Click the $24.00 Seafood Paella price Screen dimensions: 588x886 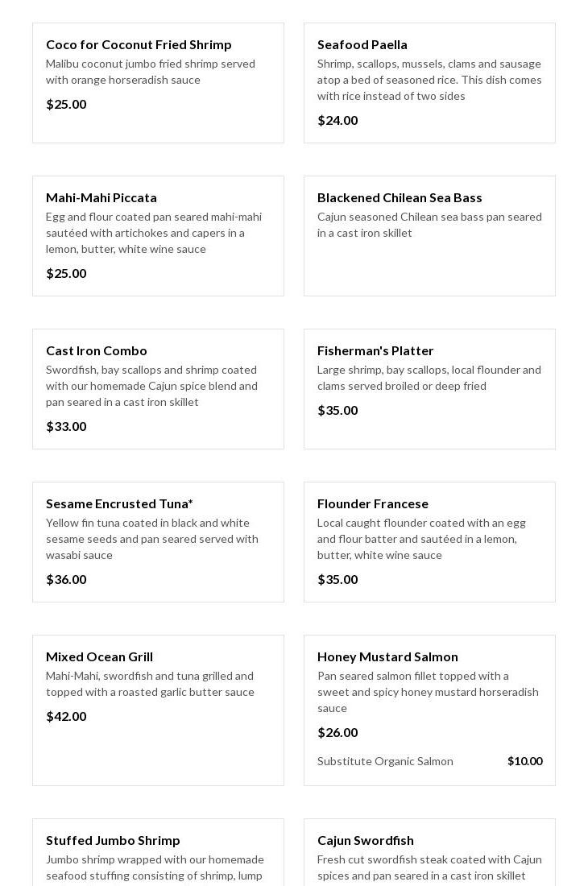[337, 120]
